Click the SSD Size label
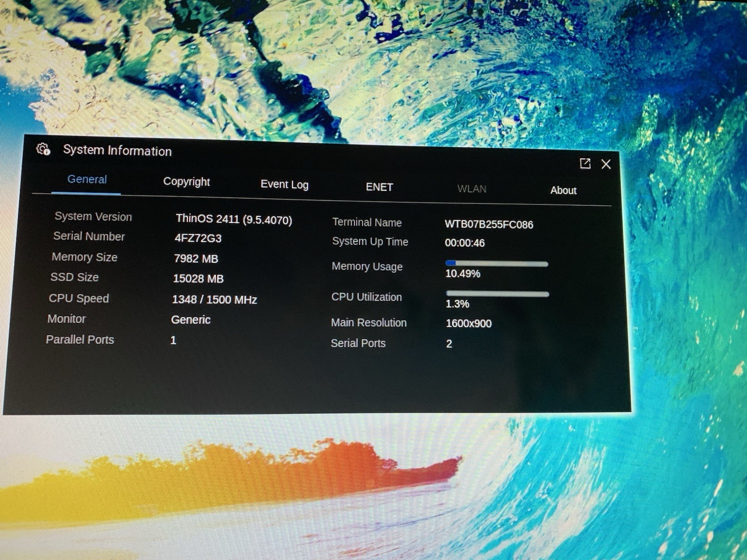This screenshot has height=560, width=747. (74, 277)
